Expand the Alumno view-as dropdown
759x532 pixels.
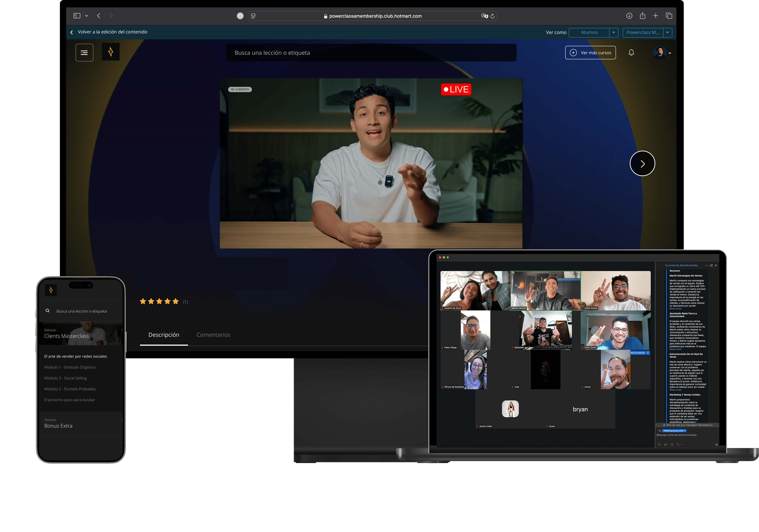tap(614, 32)
